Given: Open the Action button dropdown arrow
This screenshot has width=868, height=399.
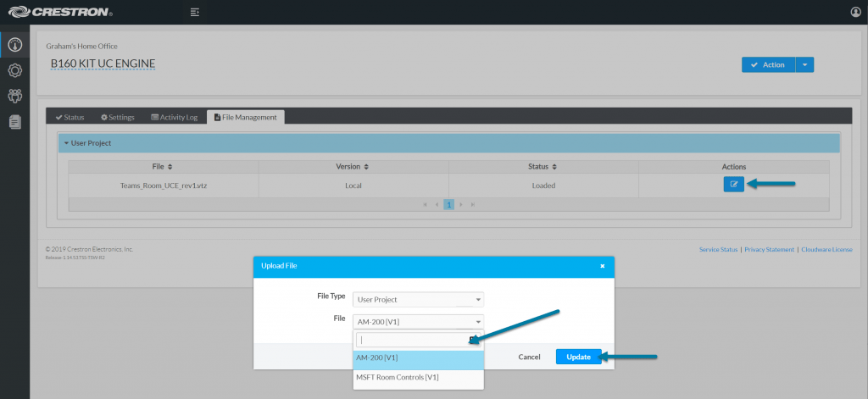Looking at the screenshot, I should (804, 64).
